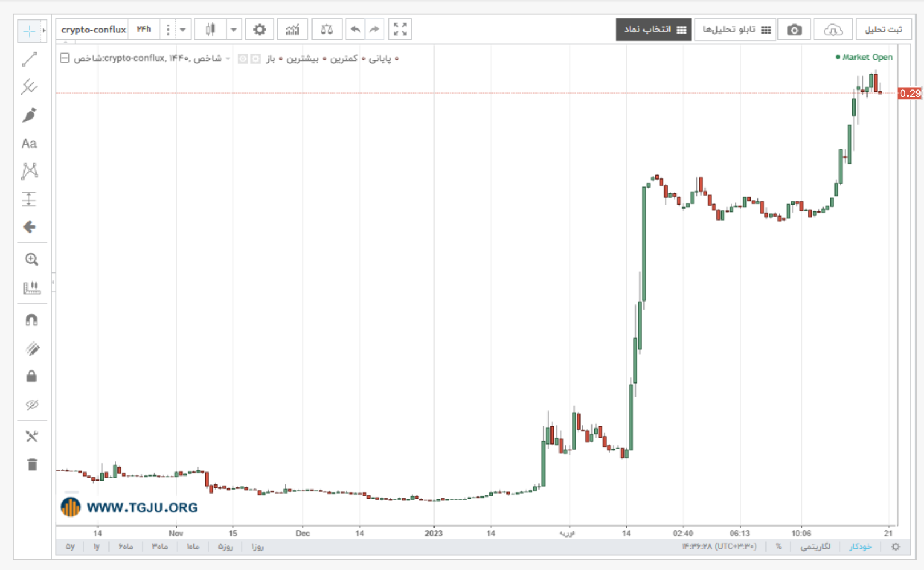Screen dimensions: 924x570
Task: Expand the time interval dropdown arrow
Action: pyautogui.click(x=183, y=30)
